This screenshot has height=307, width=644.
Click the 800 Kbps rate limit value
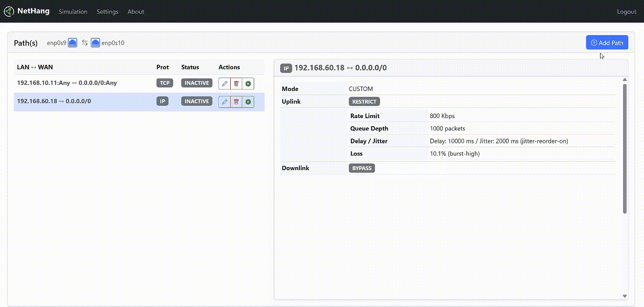[x=442, y=116]
